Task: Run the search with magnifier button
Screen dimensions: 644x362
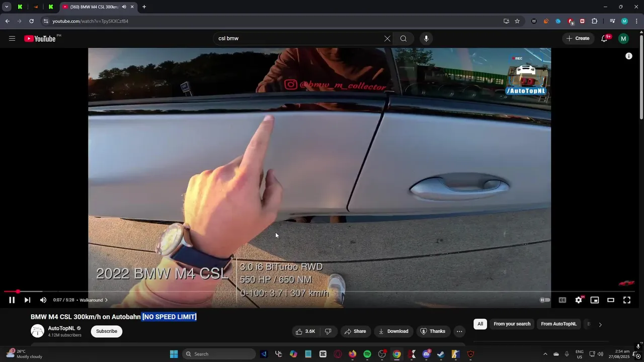Action: point(404,39)
